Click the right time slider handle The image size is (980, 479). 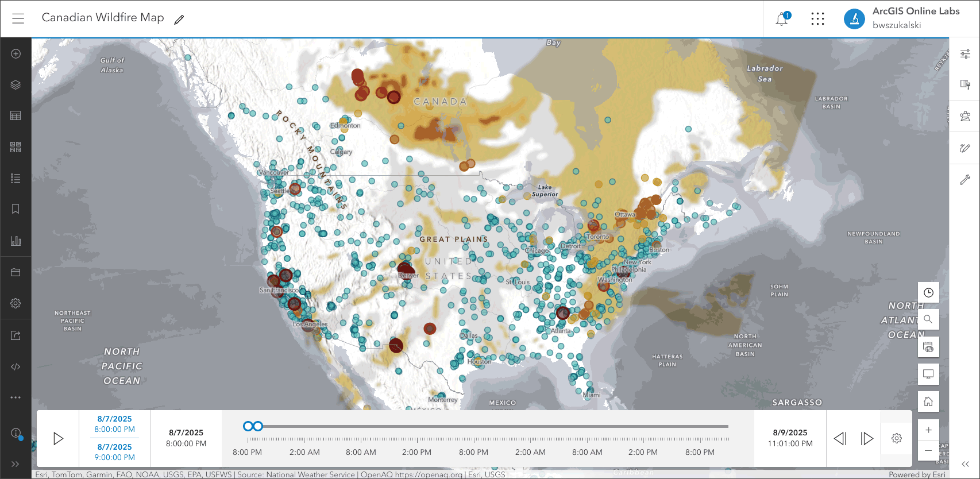[258, 426]
